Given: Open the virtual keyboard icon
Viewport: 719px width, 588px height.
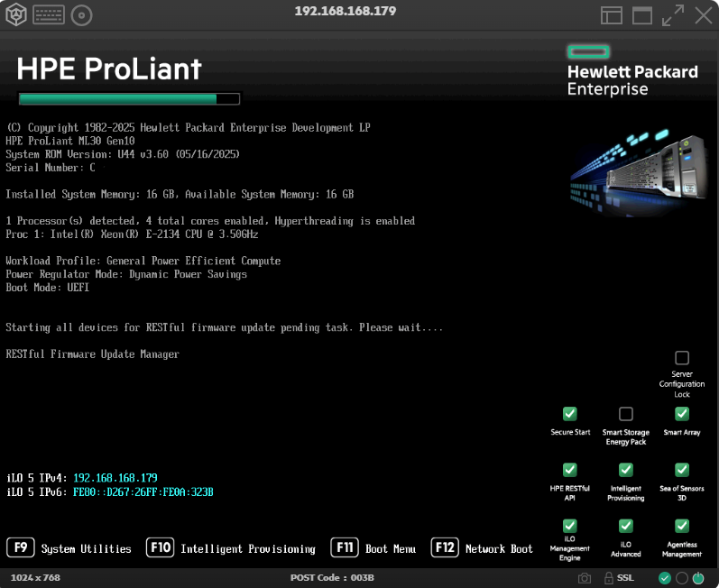Looking at the screenshot, I should (x=49, y=15).
